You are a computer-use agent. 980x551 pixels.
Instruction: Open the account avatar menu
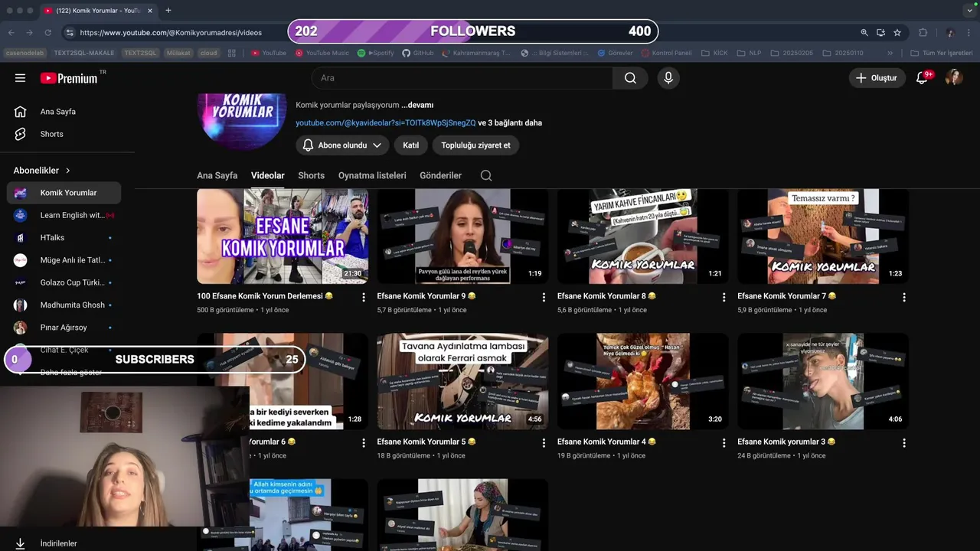(954, 78)
